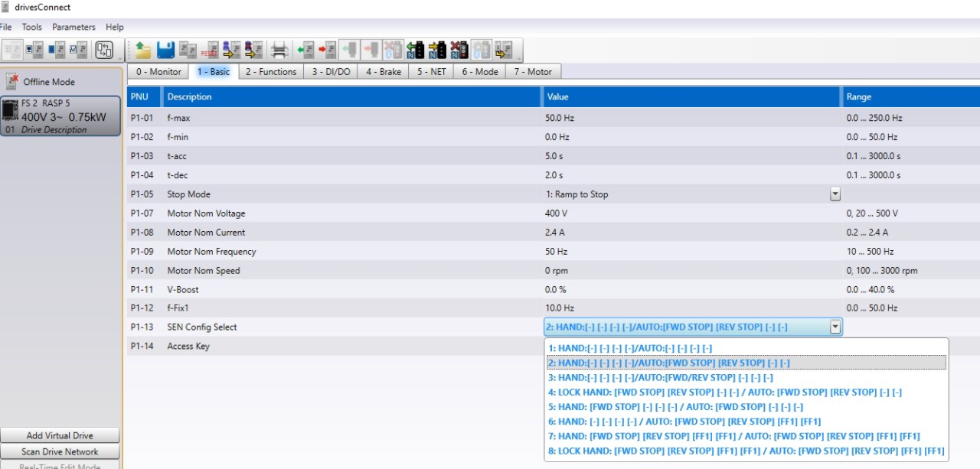Open the Stop Mode dropdown arrow
980x469 pixels.
[x=835, y=194]
